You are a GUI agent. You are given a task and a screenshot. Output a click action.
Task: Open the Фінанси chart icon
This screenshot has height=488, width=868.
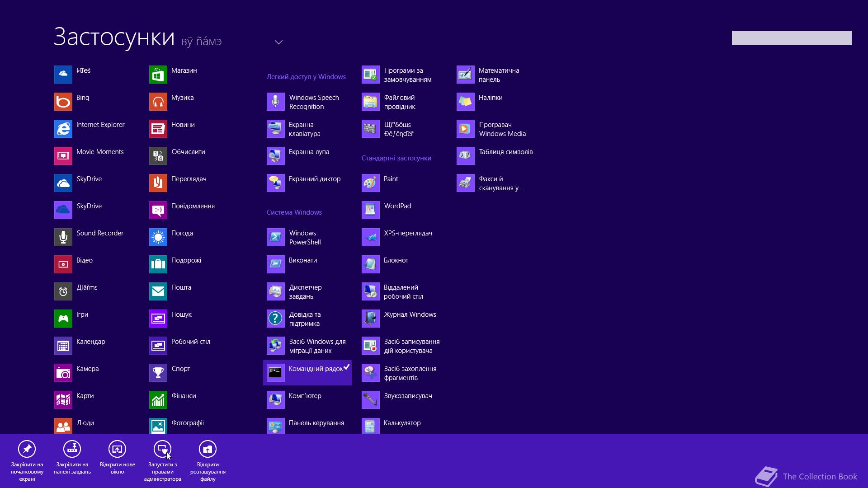tap(158, 400)
